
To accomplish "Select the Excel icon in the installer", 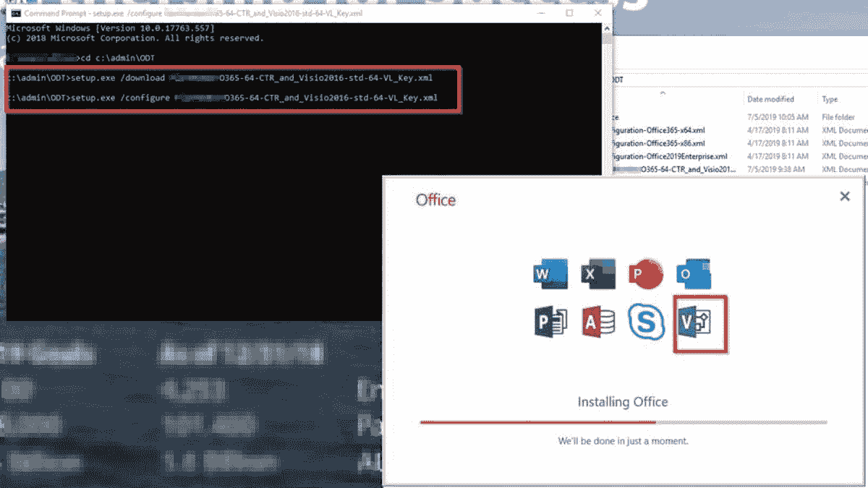I will [599, 273].
